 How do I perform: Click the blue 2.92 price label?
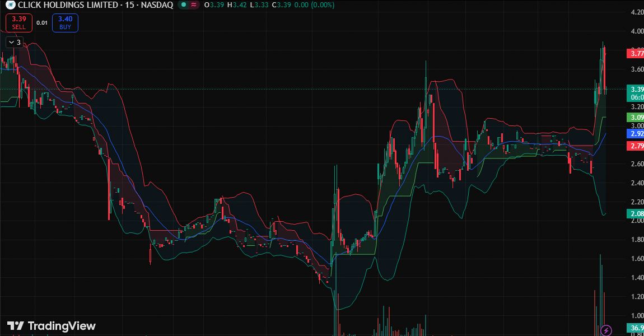coord(636,134)
